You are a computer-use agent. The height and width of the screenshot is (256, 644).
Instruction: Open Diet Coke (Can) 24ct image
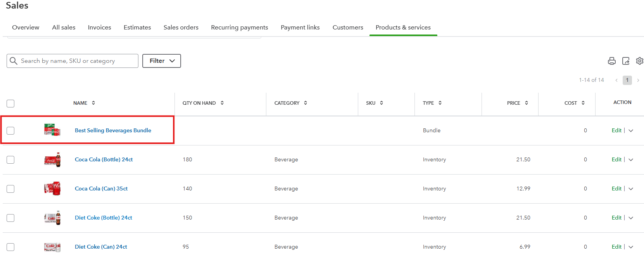click(x=52, y=247)
